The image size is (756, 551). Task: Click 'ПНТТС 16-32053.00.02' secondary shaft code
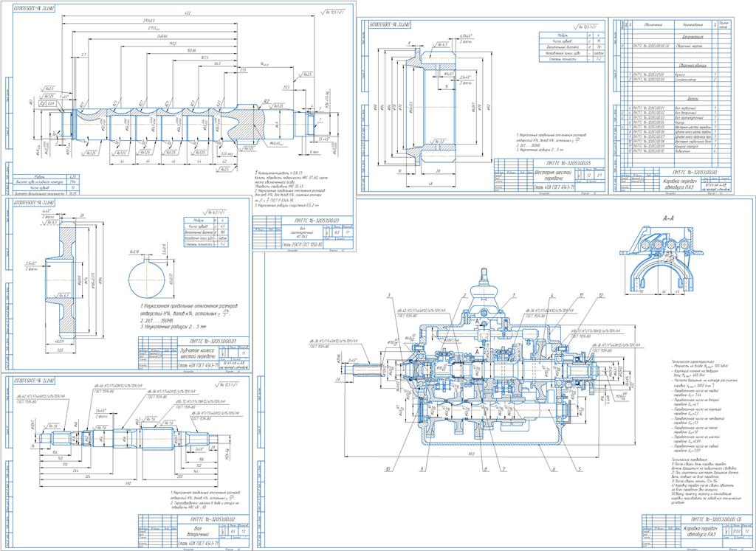click(x=212, y=519)
